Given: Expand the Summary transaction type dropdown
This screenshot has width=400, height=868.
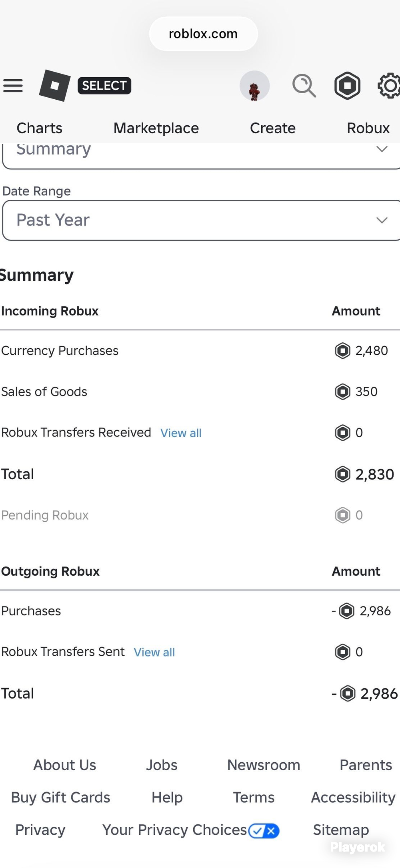Looking at the screenshot, I should [201, 155].
